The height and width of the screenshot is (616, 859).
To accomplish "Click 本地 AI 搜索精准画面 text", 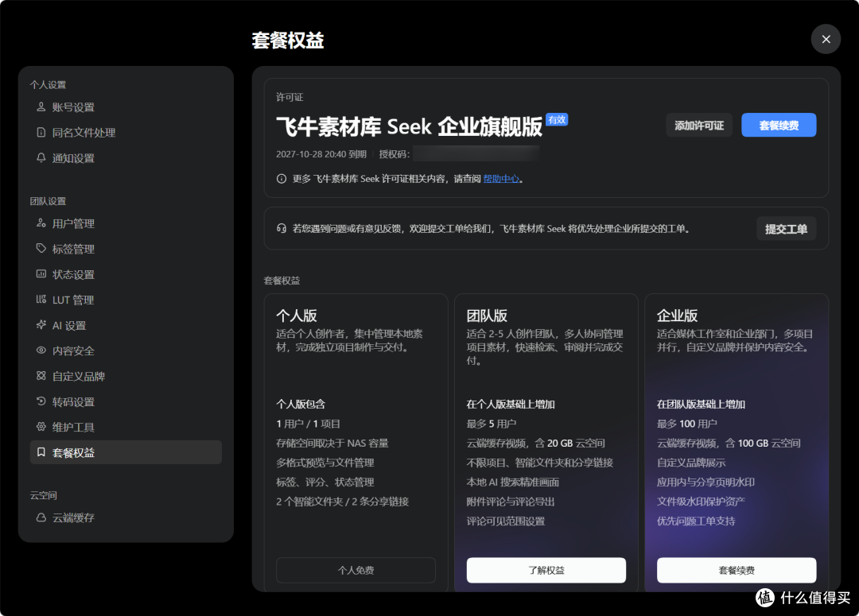I will click(x=513, y=482).
